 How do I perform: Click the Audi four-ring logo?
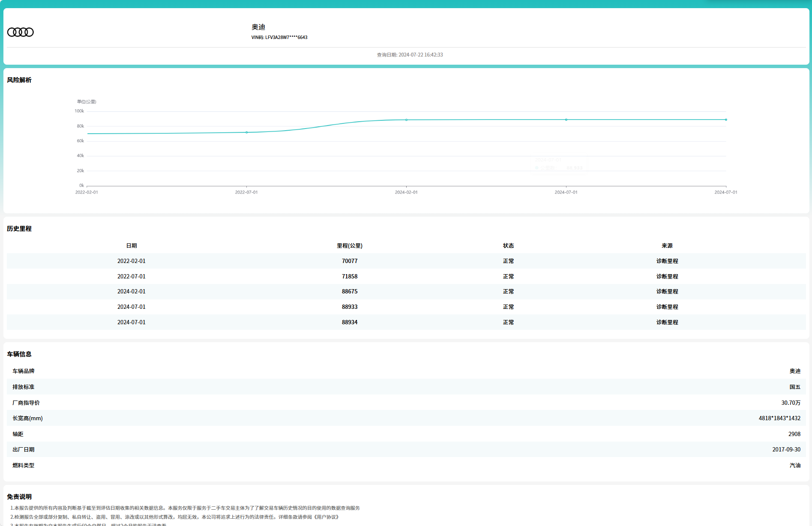coord(21,32)
